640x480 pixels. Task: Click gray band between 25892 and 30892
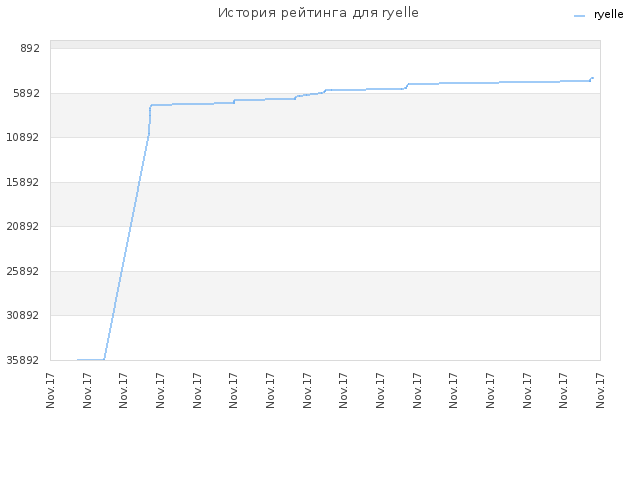(x=325, y=293)
